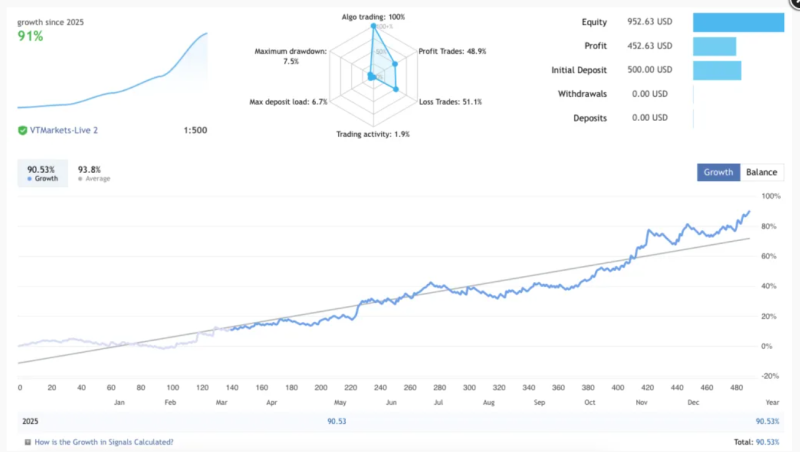Click the green verified shield icon

(23, 130)
